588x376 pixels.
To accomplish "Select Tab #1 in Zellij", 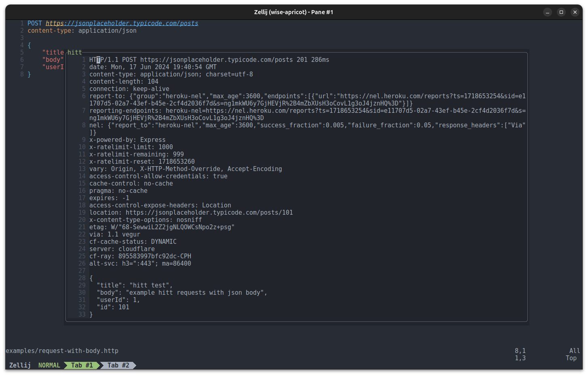I will click(x=82, y=365).
